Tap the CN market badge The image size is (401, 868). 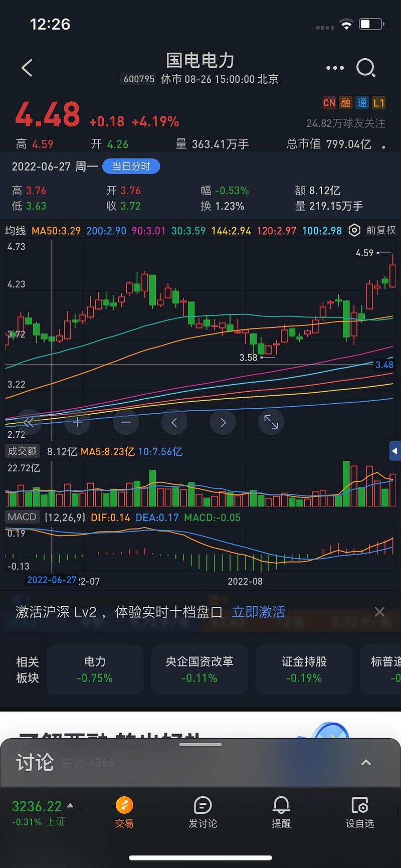(x=329, y=103)
